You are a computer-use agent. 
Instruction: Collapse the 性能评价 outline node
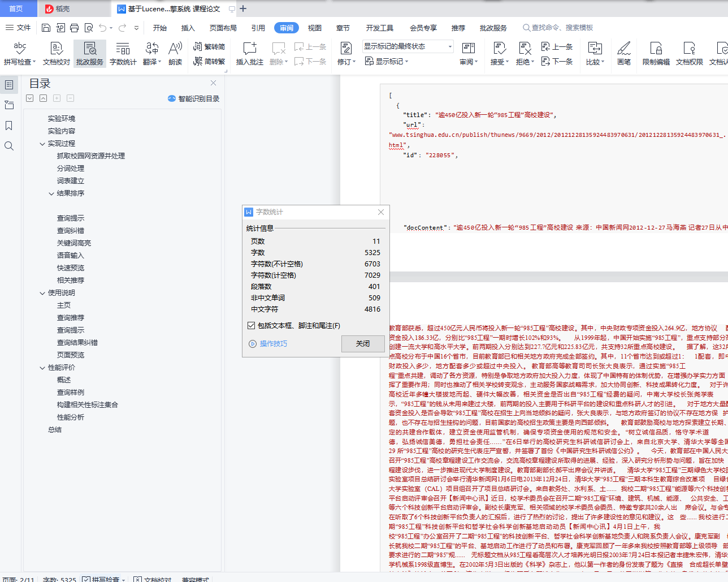42,368
